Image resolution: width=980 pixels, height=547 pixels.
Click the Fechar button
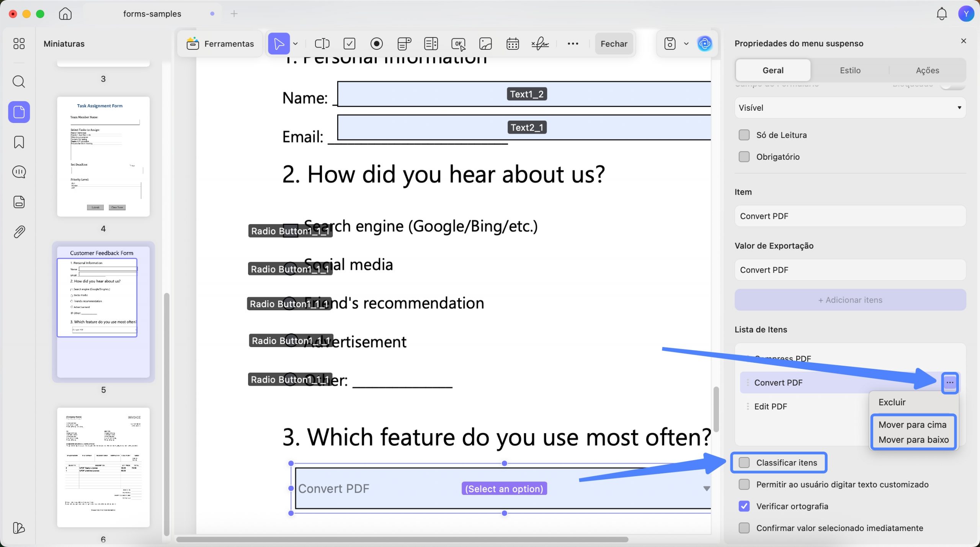614,44
